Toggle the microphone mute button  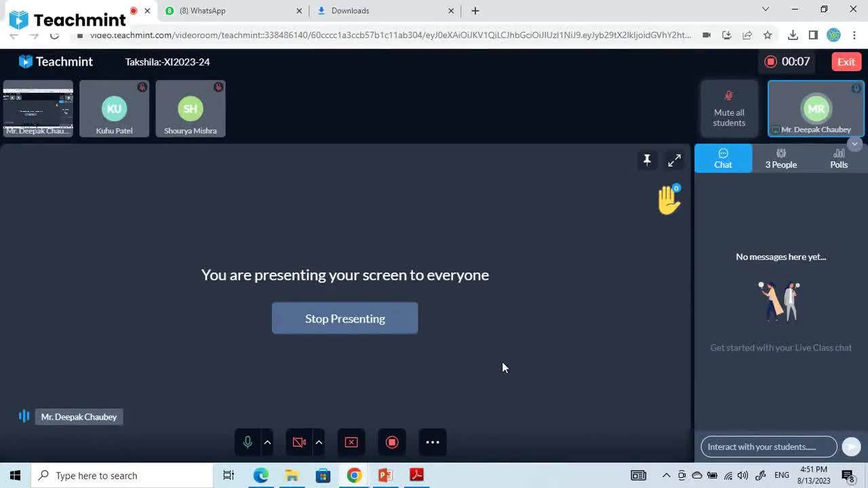(x=248, y=443)
